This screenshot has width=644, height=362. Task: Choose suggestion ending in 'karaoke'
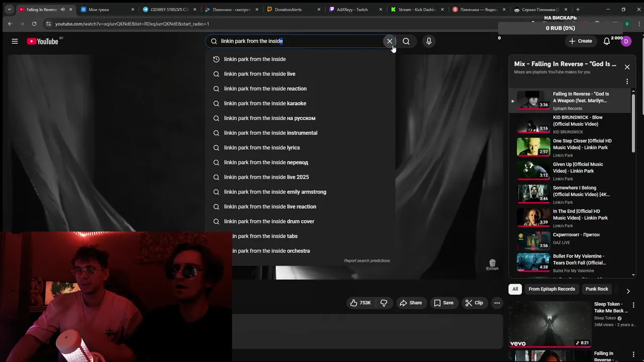click(x=300, y=104)
